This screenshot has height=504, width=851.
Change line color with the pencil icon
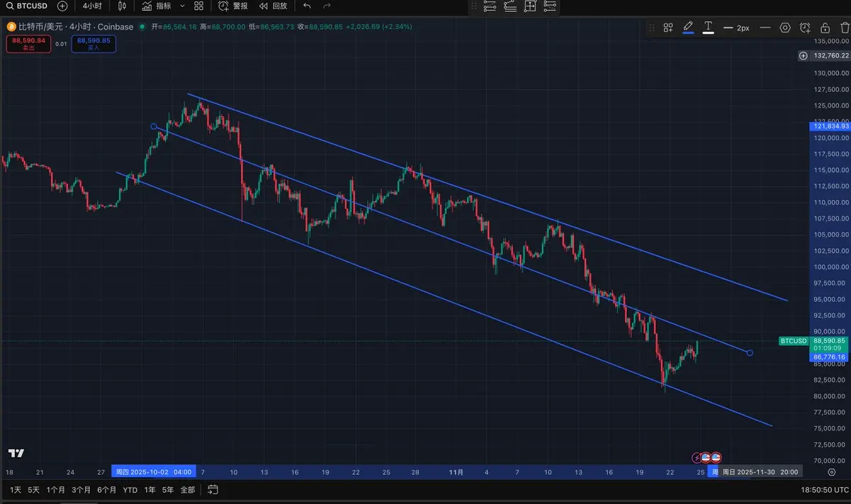688,28
